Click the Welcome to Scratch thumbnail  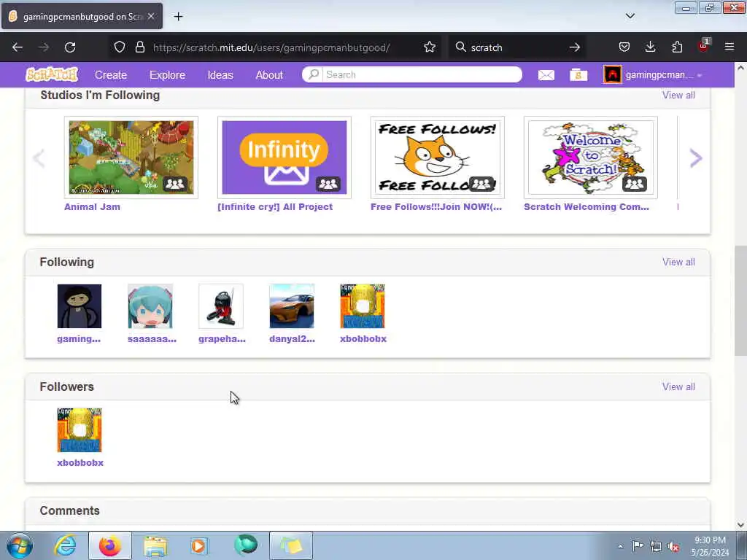pos(591,157)
